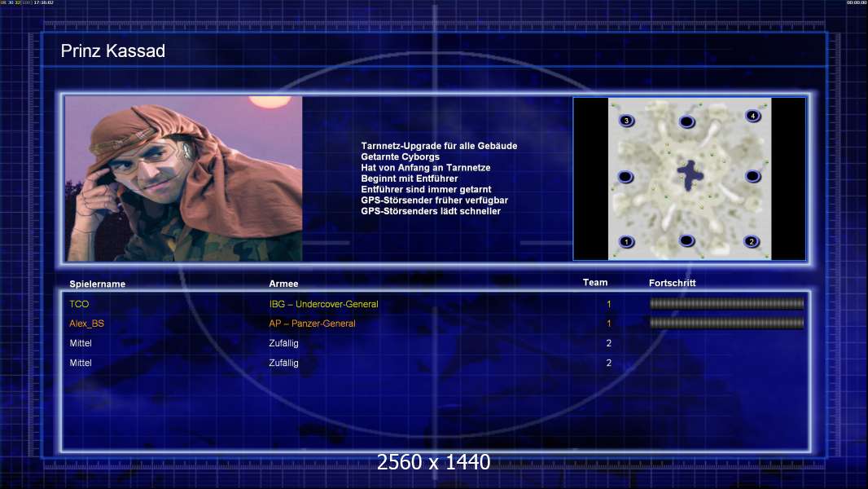Click the Team column header
This screenshot has height=489, width=868.
point(595,283)
